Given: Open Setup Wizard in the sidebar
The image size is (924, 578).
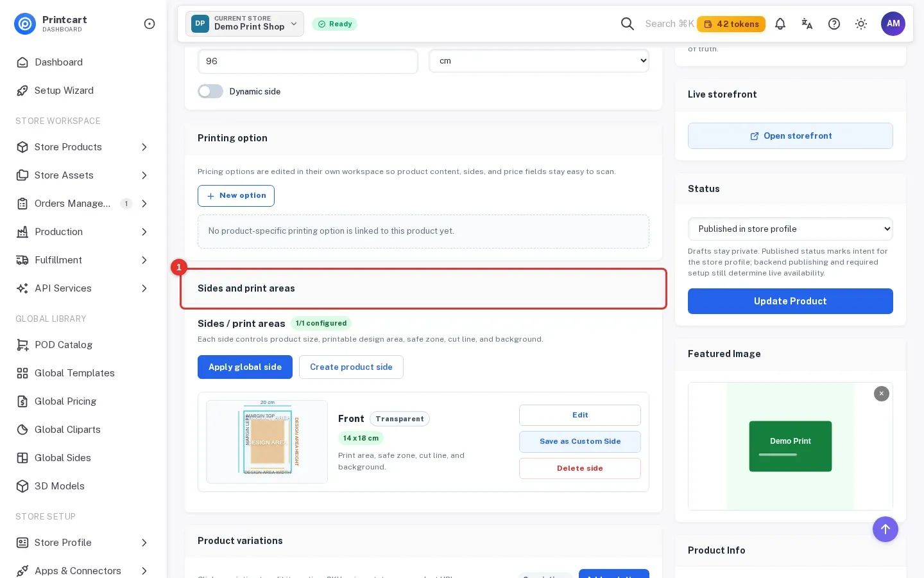Looking at the screenshot, I should (x=83, y=91).
